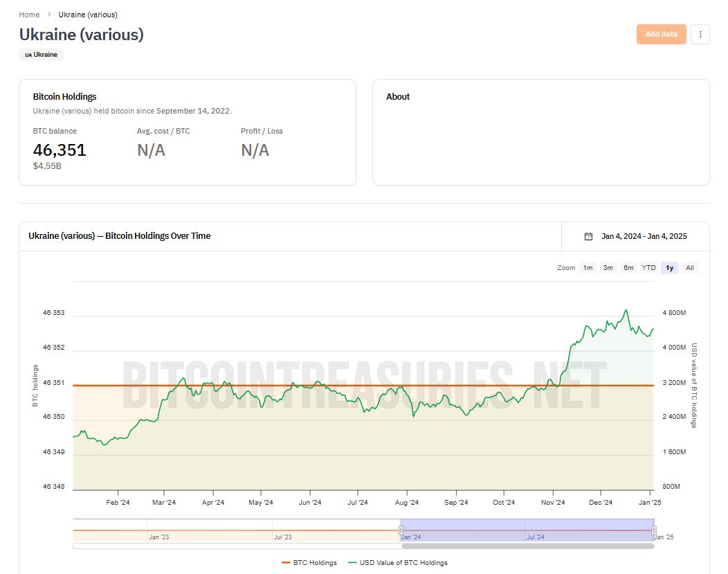This screenshot has width=728, height=574.
Task: Set chart zoom to 6m
Action: (x=628, y=268)
